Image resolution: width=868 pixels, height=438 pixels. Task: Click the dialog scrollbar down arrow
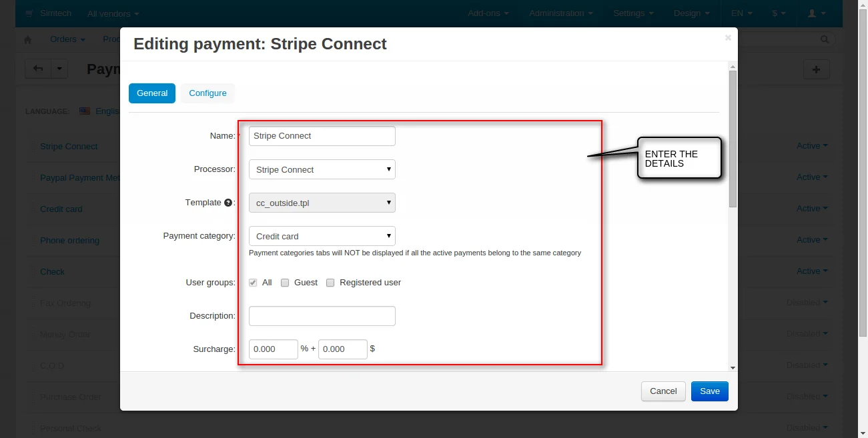point(733,367)
